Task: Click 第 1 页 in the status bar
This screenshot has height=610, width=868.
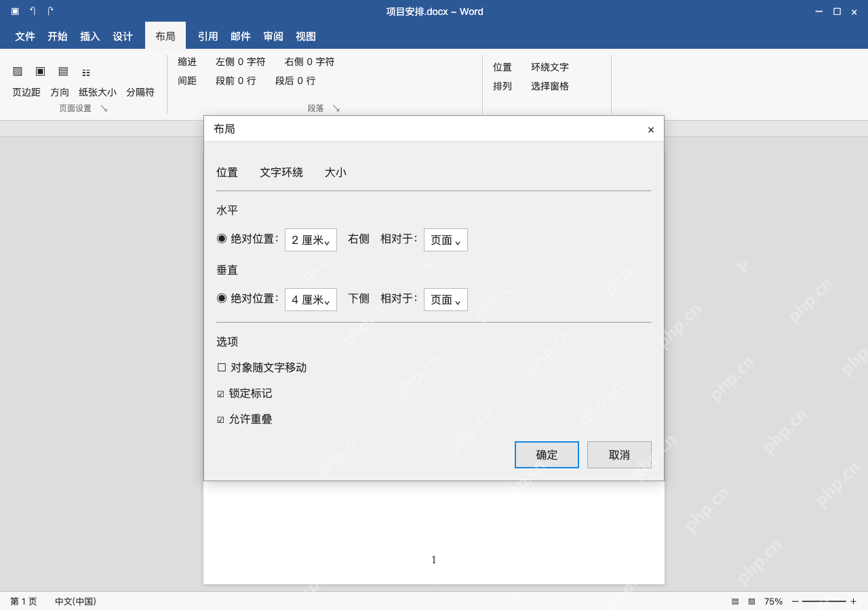Action: [x=24, y=601]
